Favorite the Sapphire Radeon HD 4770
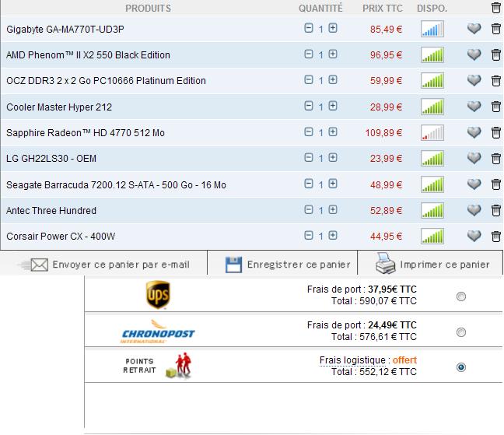Viewport: 504px width, 435px height. (474, 132)
